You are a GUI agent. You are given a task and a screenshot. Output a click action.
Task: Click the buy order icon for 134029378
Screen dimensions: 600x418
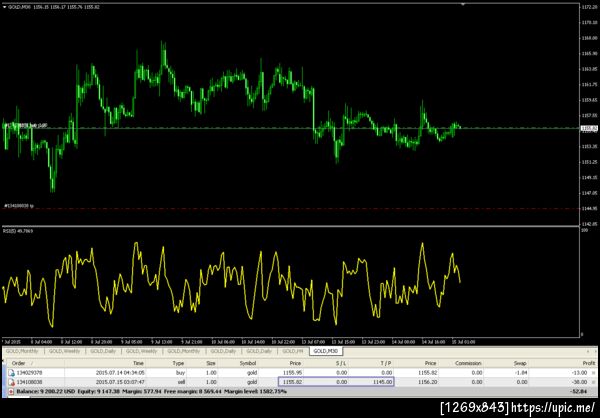(11, 372)
